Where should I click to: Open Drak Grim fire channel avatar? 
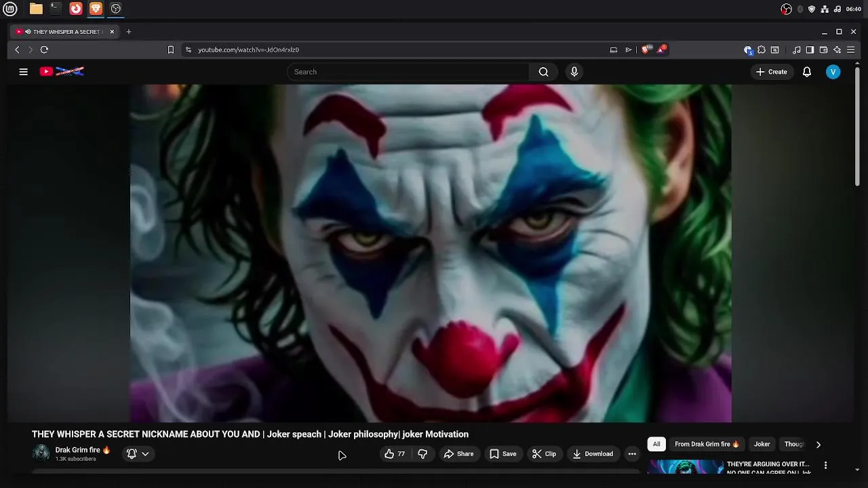(41, 453)
